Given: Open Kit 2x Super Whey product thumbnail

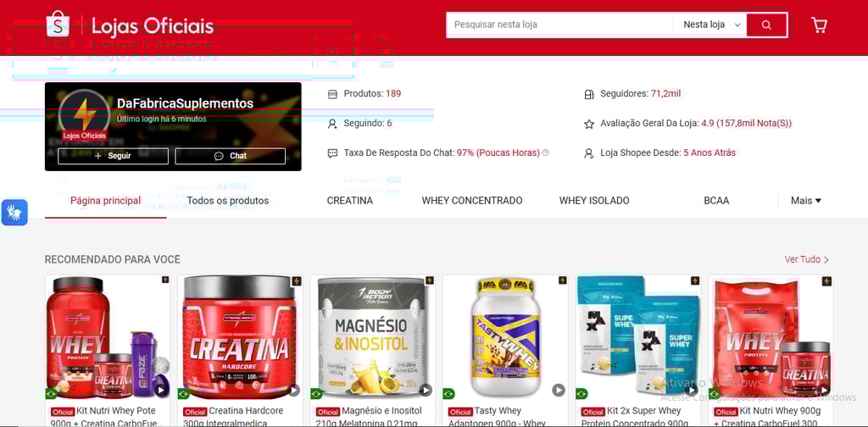Looking at the screenshot, I should coord(638,337).
